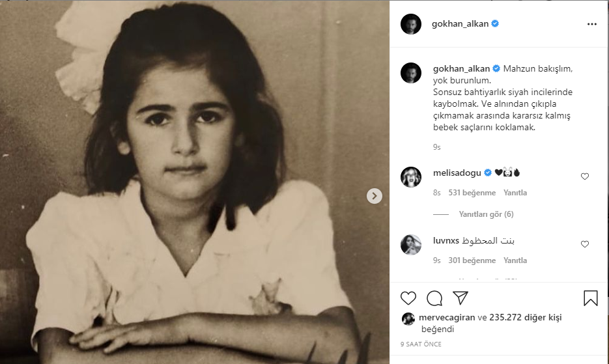Click the vintage girl photograph
609x364 pixels.
tap(195, 182)
